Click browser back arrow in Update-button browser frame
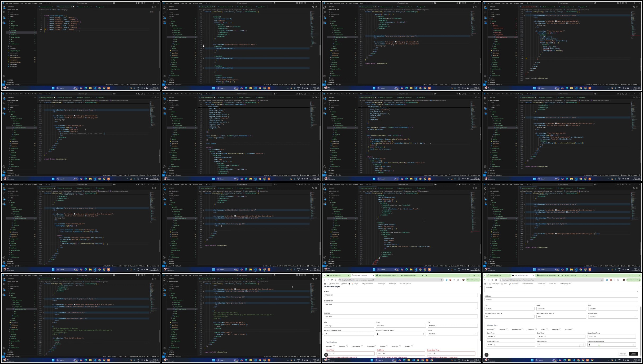This screenshot has height=364, width=643. coord(485,280)
